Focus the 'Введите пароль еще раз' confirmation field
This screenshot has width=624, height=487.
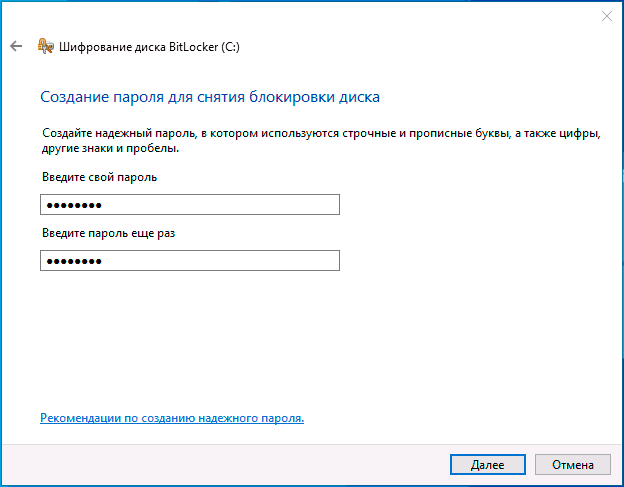190,261
